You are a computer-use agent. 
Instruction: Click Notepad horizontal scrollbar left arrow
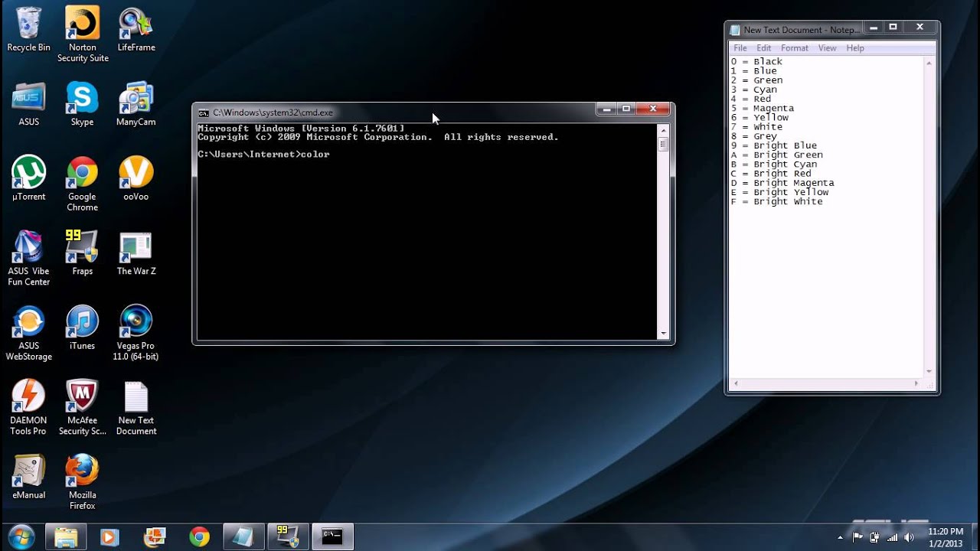point(736,383)
